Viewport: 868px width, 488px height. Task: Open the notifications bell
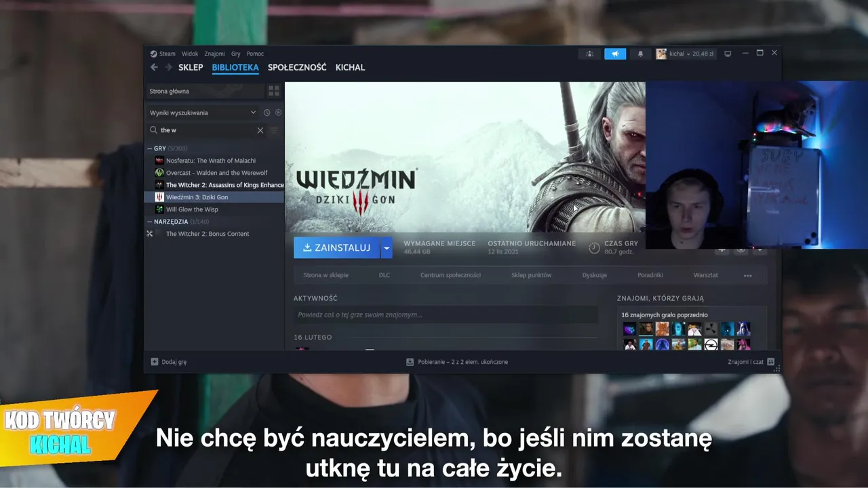pos(640,54)
